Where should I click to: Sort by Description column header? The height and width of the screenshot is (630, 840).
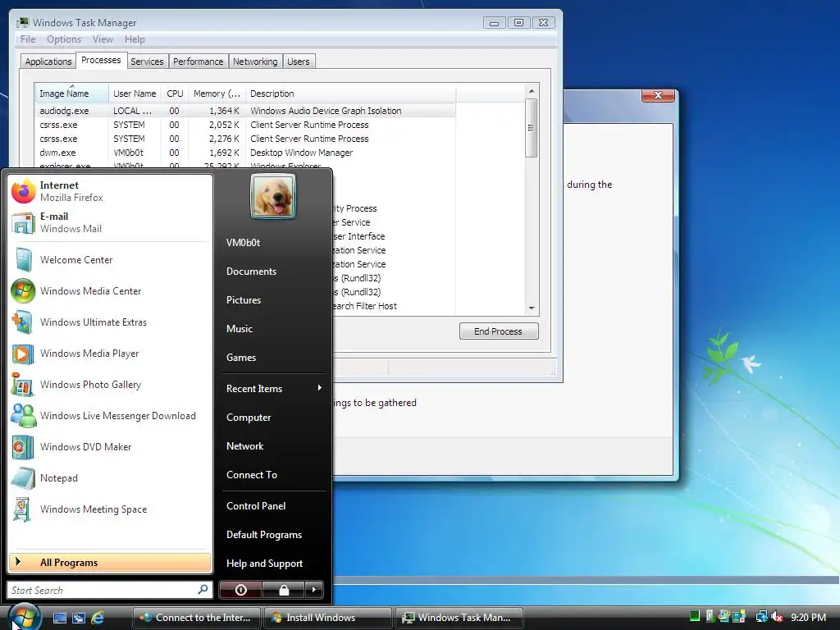coord(350,94)
